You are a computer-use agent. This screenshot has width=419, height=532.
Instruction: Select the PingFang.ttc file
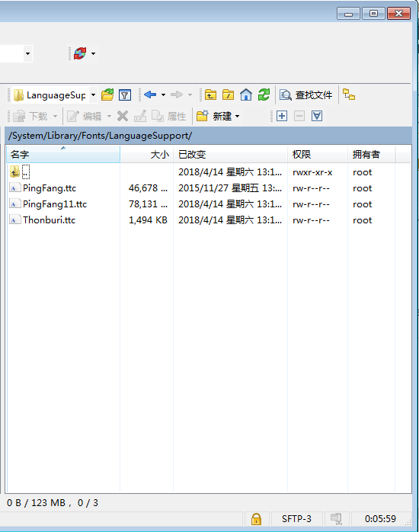[x=50, y=188]
